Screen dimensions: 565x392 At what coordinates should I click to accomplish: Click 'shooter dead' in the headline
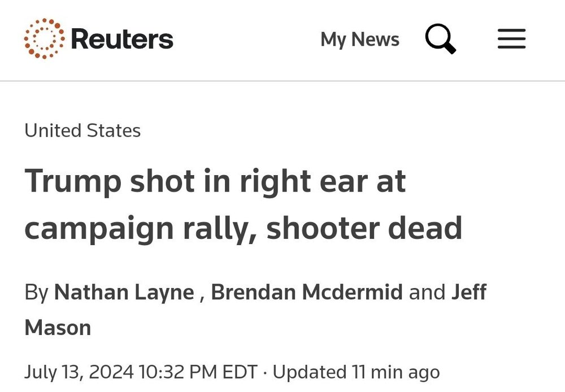[364, 228]
